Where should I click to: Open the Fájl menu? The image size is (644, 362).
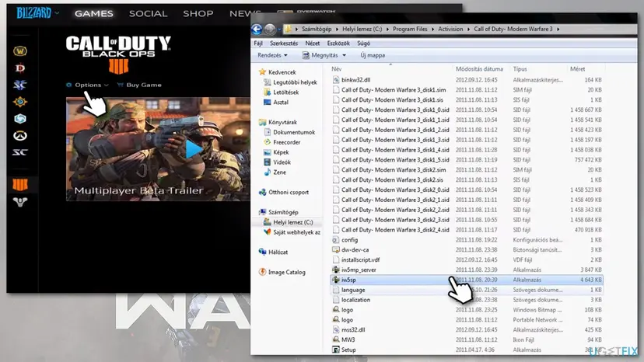pos(258,43)
